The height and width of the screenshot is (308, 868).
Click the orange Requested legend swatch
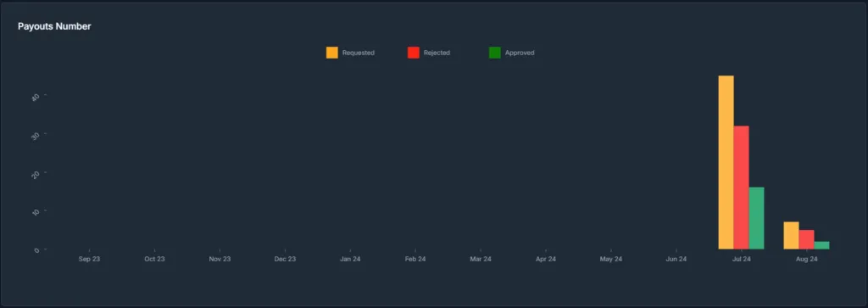332,53
